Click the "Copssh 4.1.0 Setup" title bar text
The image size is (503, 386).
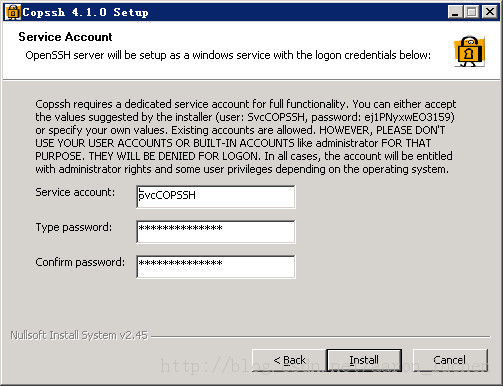[x=85, y=12]
